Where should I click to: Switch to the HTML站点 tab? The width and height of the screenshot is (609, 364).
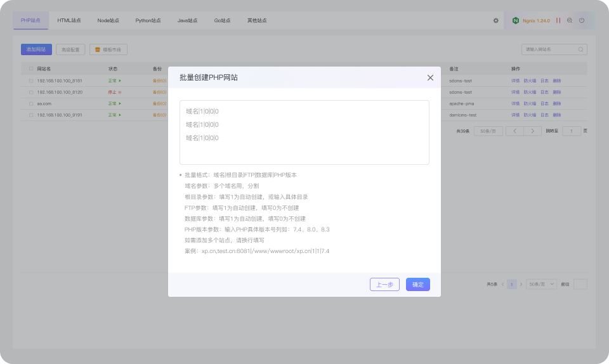click(69, 20)
